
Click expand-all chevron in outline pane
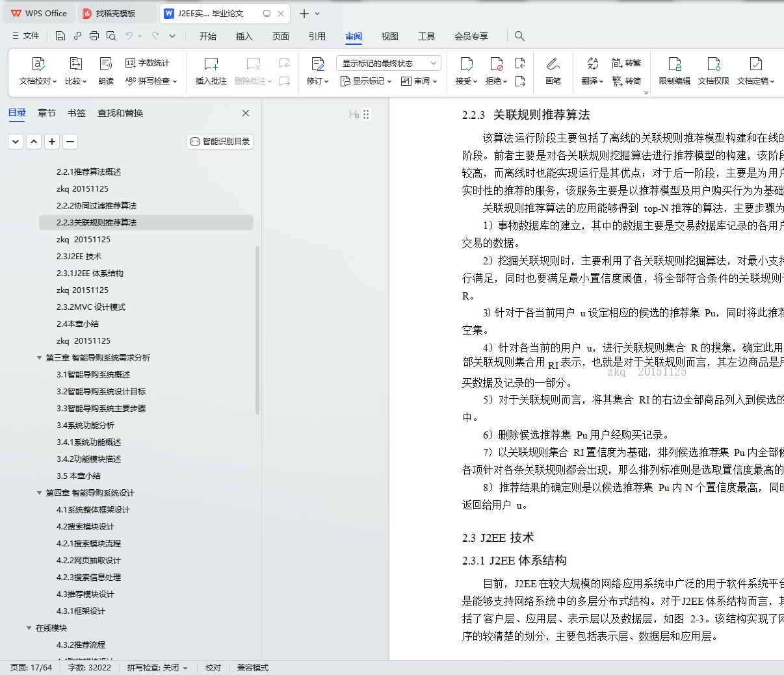pyautogui.click(x=16, y=141)
